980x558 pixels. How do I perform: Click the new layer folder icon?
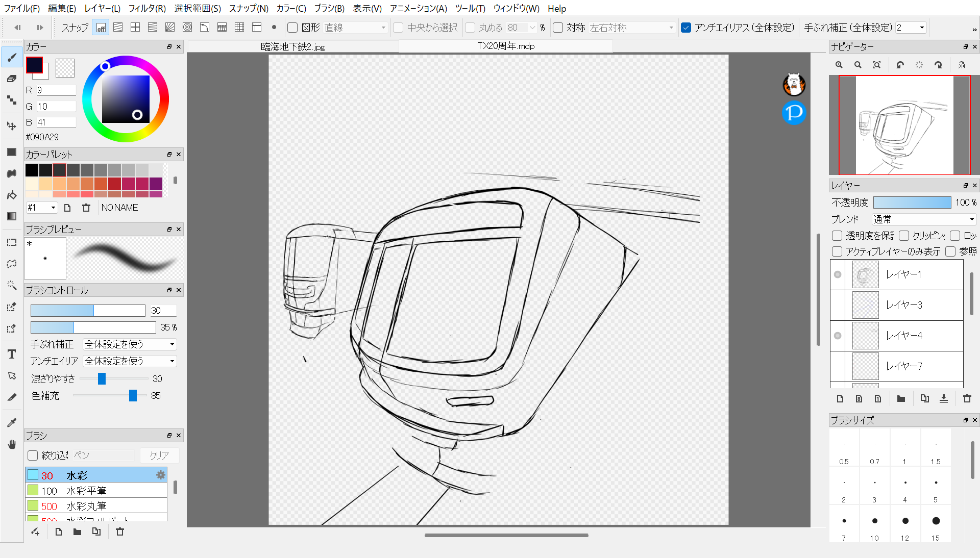click(901, 399)
